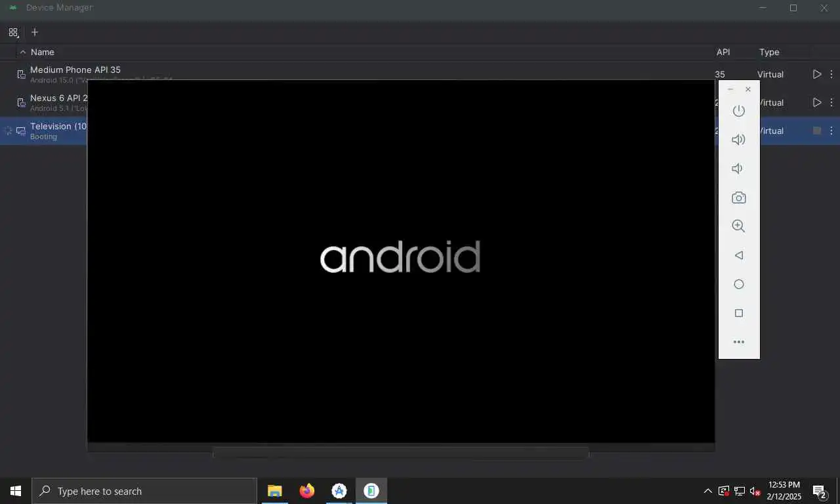Screen dimensions: 840x504
Task: Open device grouping options dropdown
Action: 14,32
